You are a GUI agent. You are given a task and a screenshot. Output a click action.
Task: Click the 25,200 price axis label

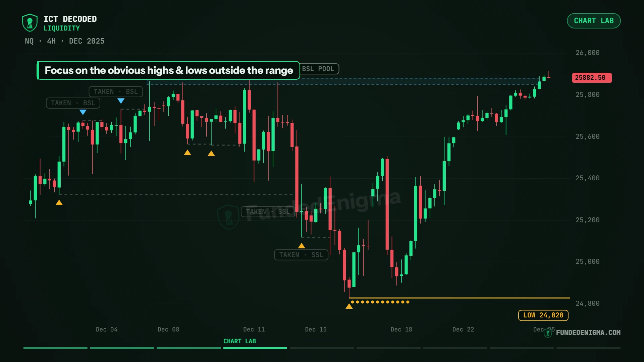coord(588,220)
